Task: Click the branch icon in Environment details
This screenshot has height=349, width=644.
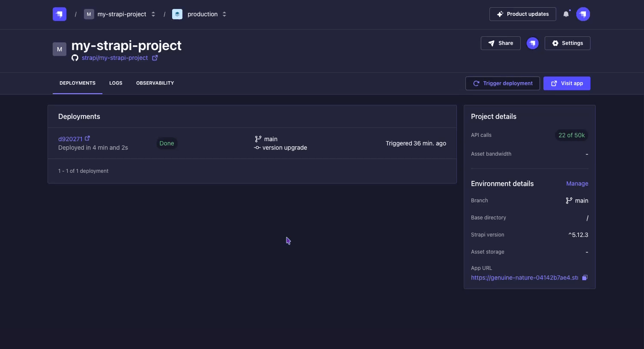Action: 569,201
